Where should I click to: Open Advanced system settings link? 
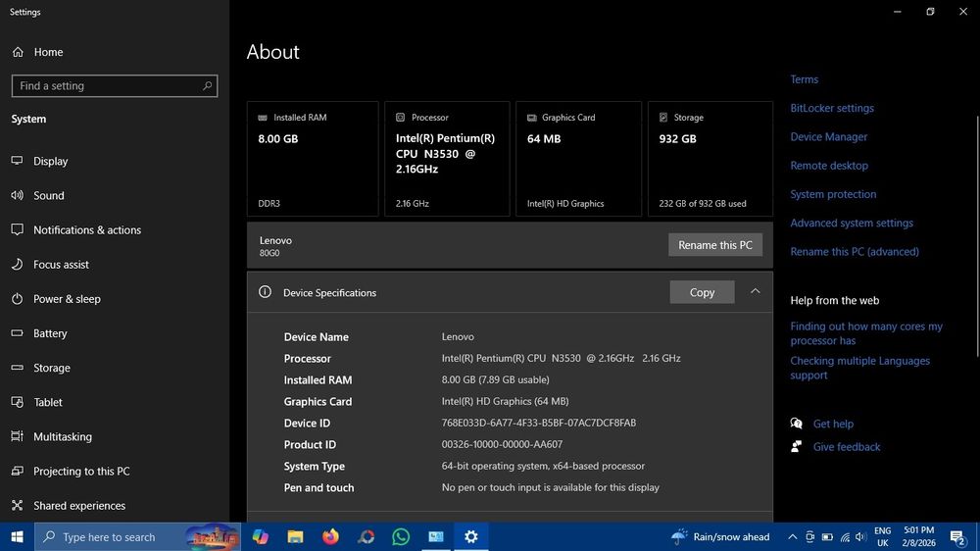tap(852, 224)
